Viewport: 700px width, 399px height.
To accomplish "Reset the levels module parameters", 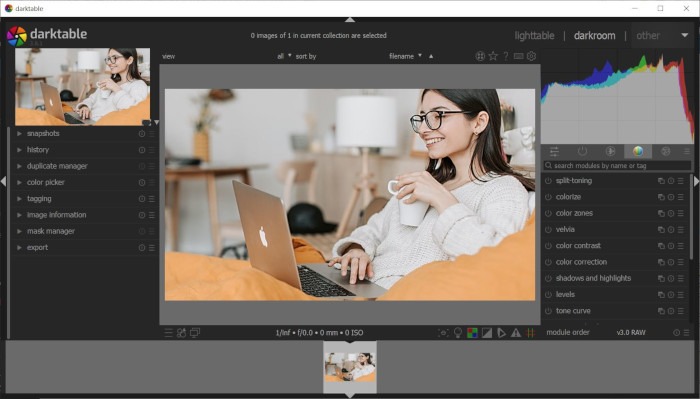I will (x=671, y=295).
